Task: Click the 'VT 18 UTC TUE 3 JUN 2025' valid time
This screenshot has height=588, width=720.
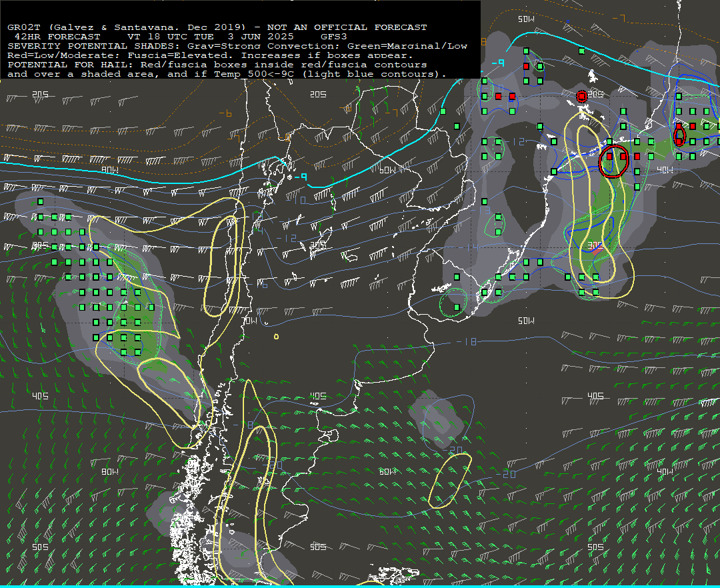Action: [210, 37]
